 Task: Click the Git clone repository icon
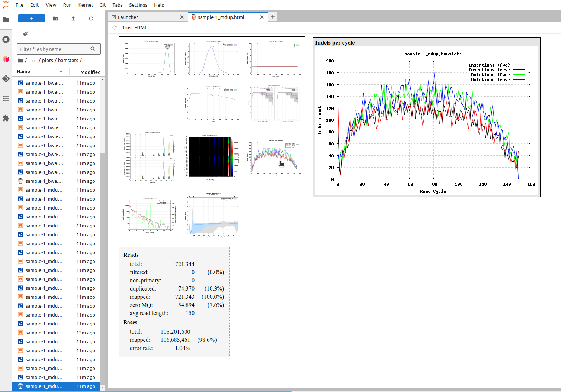25,34
